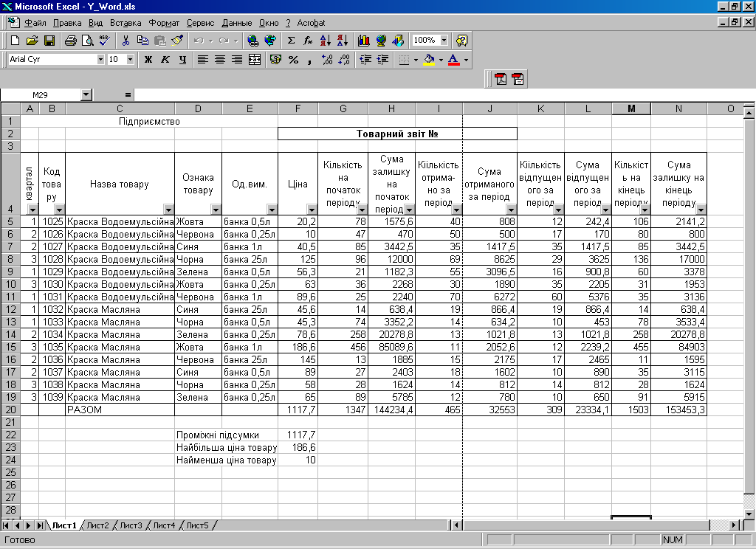Select column F header
Screen dimensions: 756x549
pyautogui.click(x=298, y=109)
